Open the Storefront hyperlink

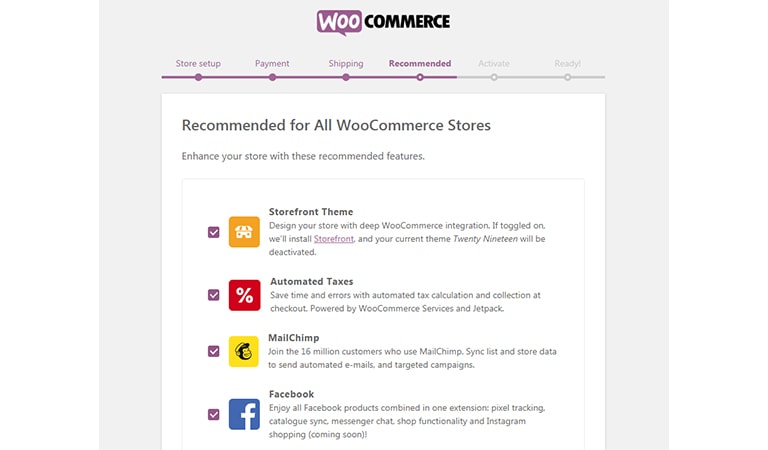334,239
